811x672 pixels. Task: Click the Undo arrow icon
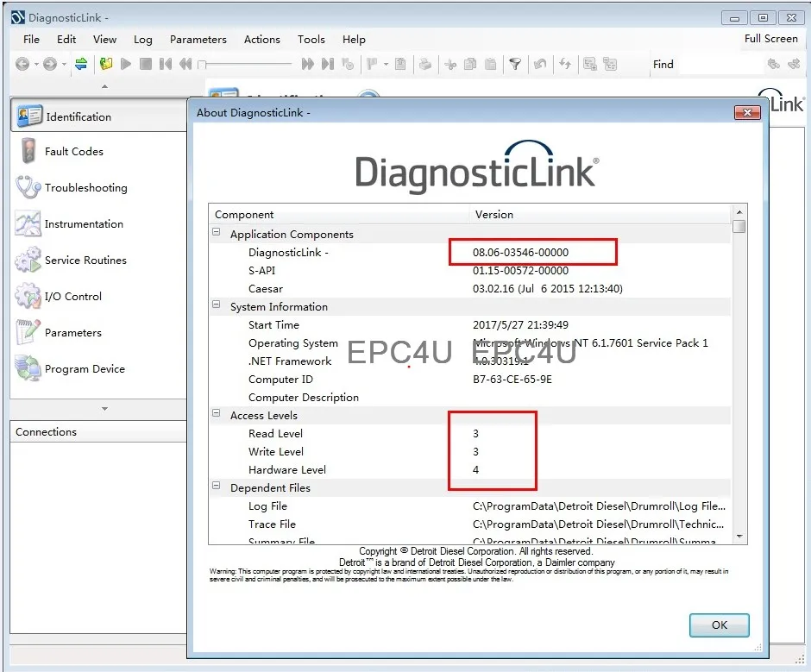540,64
